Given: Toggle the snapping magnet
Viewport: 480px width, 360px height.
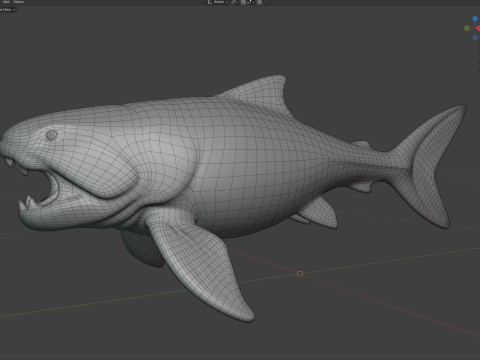Looking at the screenshot, I should coord(243,2).
